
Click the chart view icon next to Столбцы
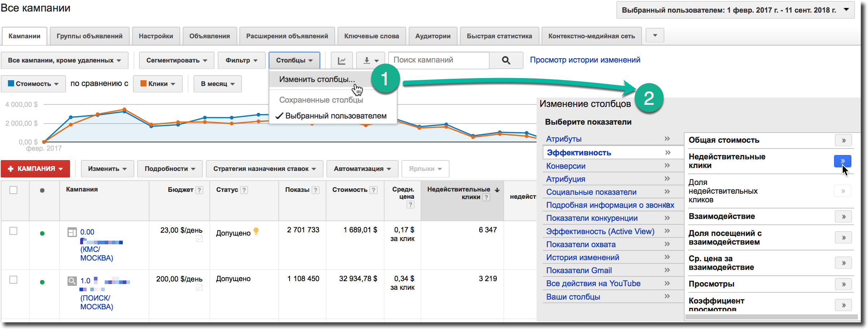pos(342,60)
